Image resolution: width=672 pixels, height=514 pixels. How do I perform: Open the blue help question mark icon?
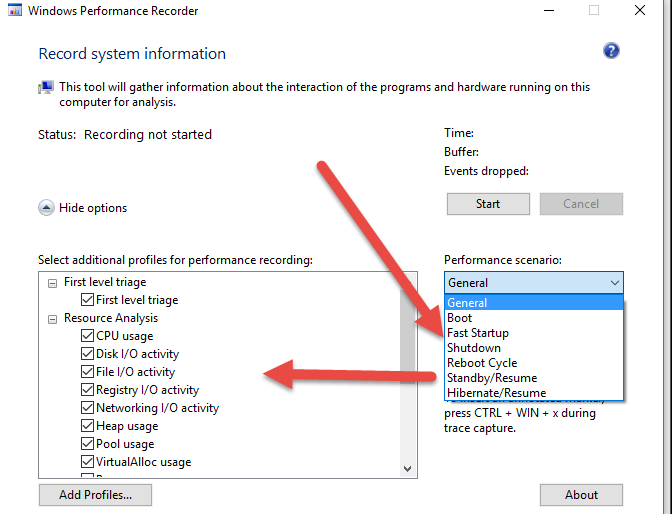point(611,51)
